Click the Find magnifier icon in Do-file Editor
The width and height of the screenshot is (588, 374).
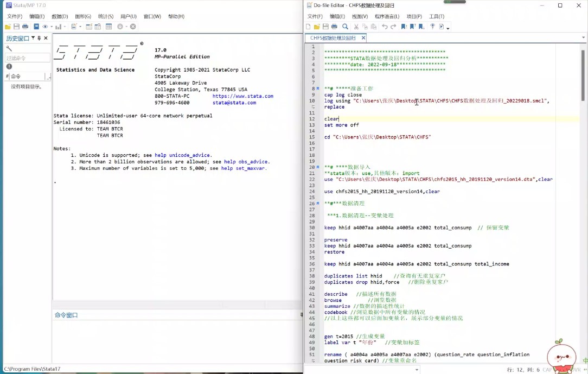point(345,27)
